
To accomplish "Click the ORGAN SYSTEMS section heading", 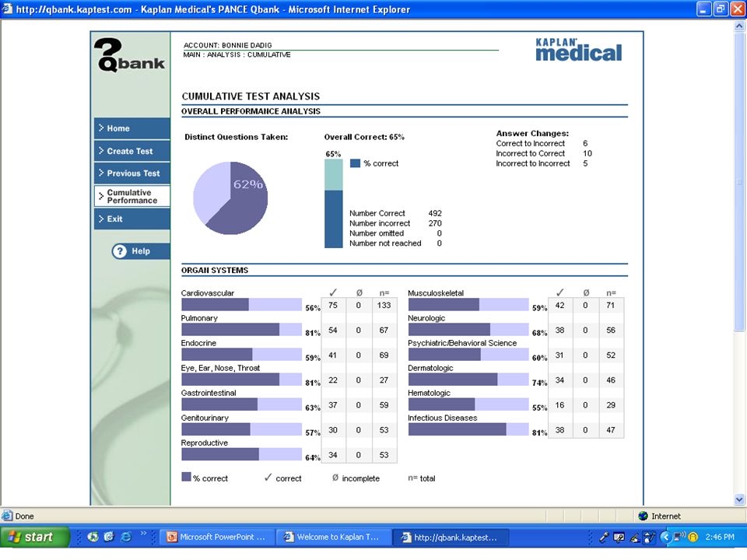I will pyautogui.click(x=215, y=270).
